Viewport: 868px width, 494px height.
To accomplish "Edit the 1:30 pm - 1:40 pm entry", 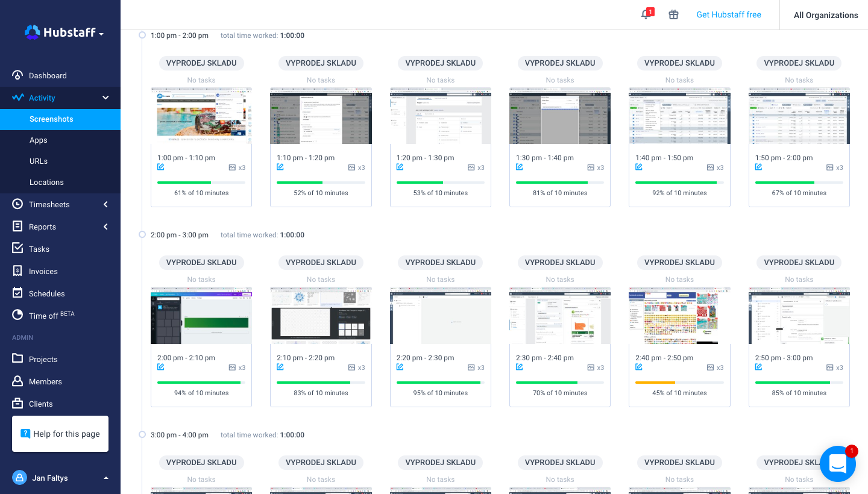I will pyautogui.click(x=520, y=167).
